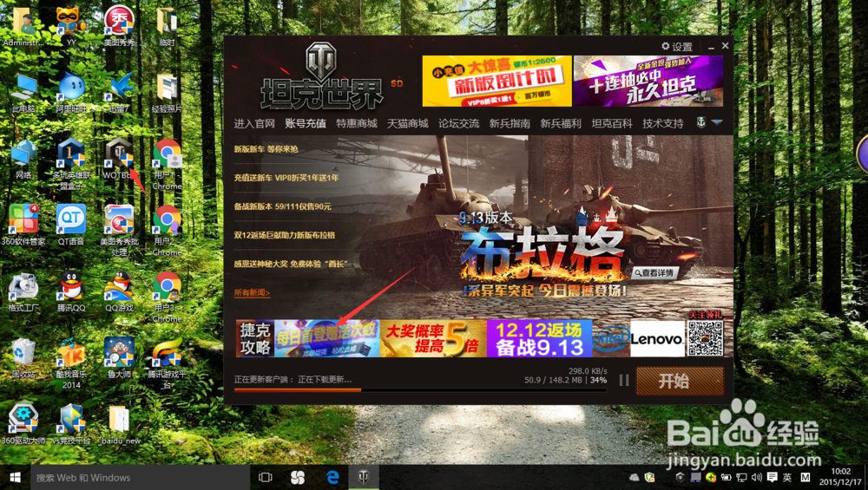Screen dimensions: 868x490
Task: Open news 双12返场巨献助力新版布拉格
Action: pyautogui.click(x=284, y=235)
